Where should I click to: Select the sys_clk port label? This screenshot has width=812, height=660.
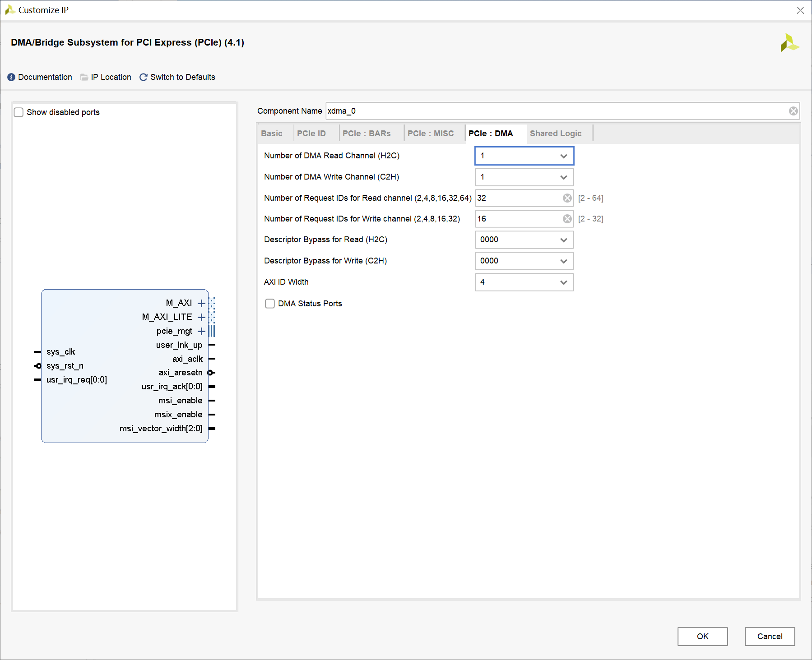[60, 352]
